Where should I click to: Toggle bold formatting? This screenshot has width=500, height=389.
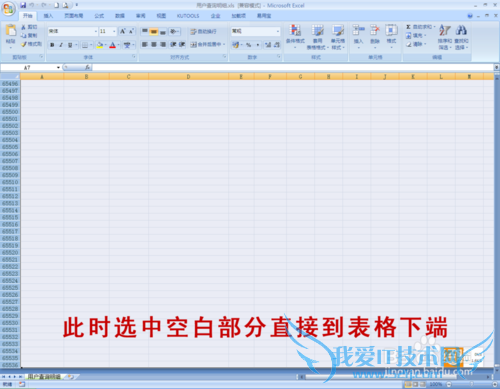(52, 45)
